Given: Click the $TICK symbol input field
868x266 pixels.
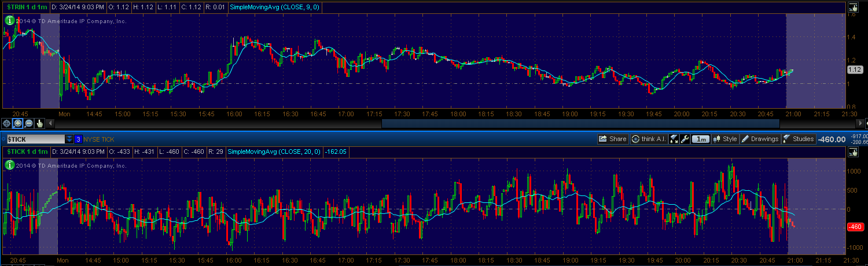Looking at the screenshot, I should [35, 139].
